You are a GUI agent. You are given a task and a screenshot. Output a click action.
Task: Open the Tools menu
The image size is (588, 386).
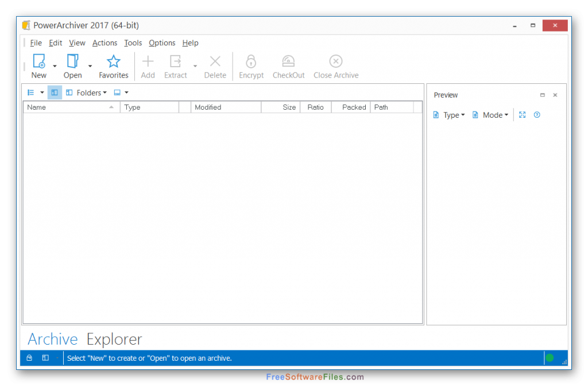[x=133, y=43]
